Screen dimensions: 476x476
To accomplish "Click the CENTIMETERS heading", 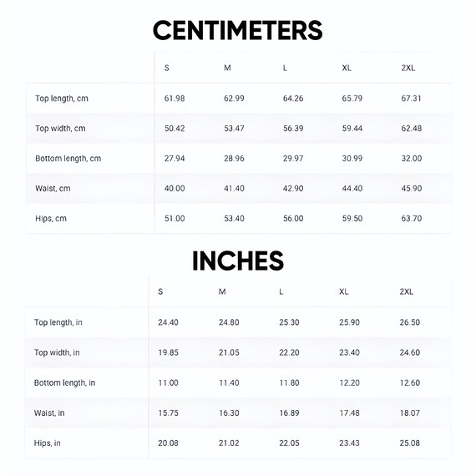I will point(238,30).
